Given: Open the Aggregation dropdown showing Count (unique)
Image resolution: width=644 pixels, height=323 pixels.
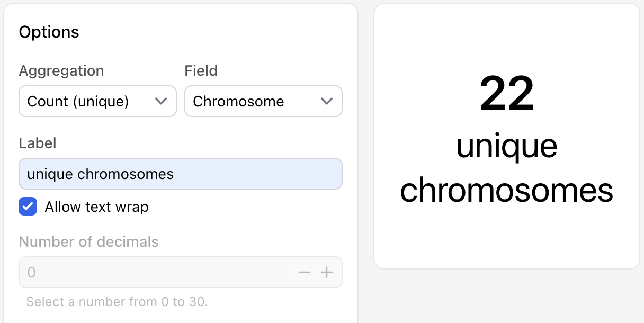Looking at the screenshot, I should (85, 101).
